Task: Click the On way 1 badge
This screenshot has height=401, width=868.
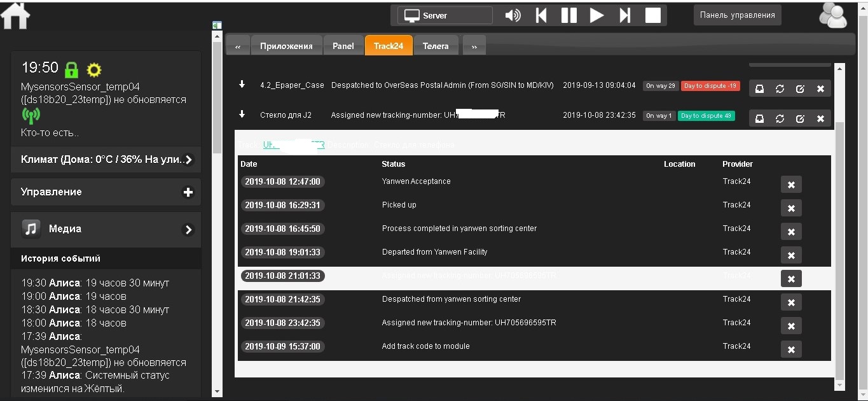Action: click(x=659, y=115)
